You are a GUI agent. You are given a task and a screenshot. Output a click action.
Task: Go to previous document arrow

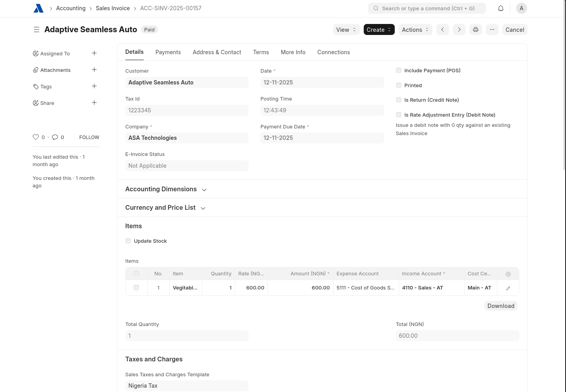[x=442, y=29]
